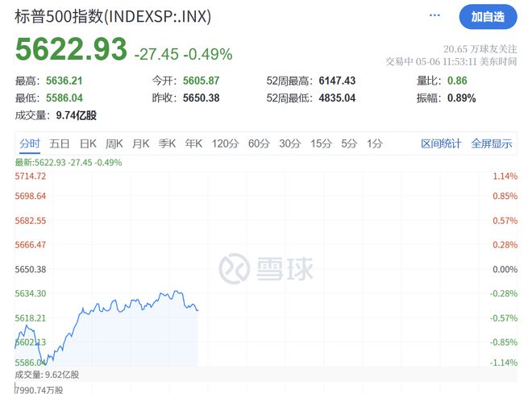Open the three-dot more options menu
The width and height of the screenshot is (532, 394).
tap(434, 15)
